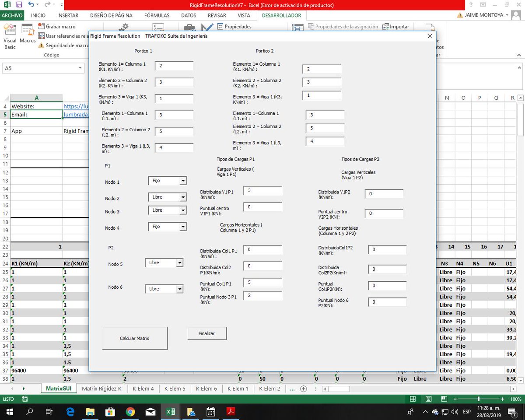Screen dimensions: 525x420
Task: Add a new sheet with plus button
Action: tap(303, 388)
